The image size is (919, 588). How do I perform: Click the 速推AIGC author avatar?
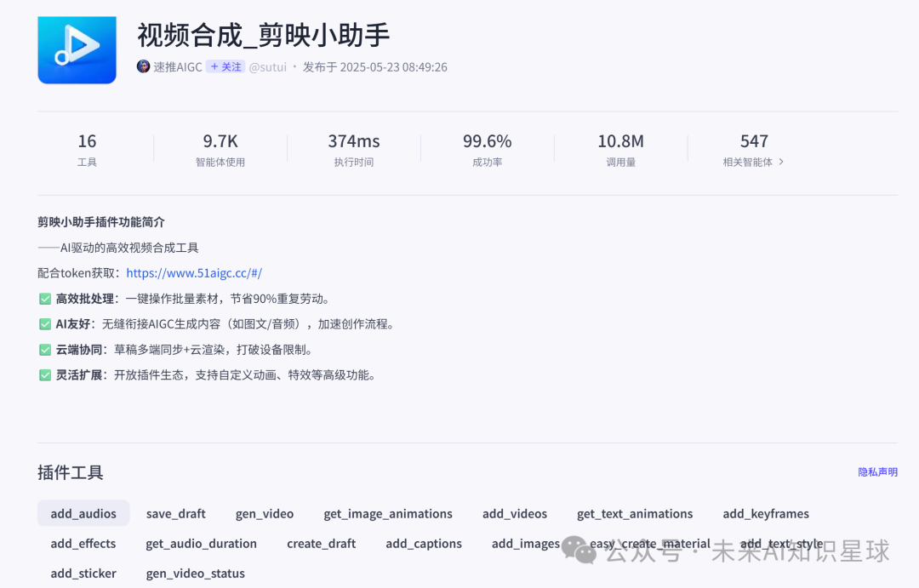(x=143, y=66)
